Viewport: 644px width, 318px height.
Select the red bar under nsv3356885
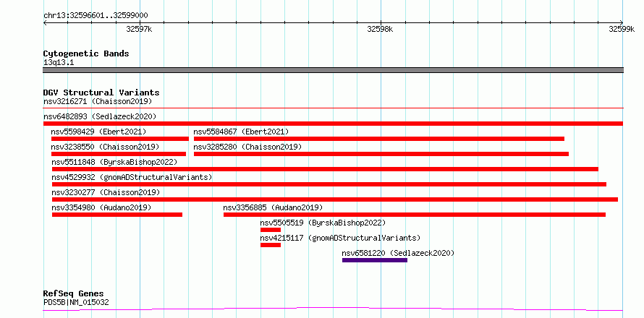[x=415, y=215]
